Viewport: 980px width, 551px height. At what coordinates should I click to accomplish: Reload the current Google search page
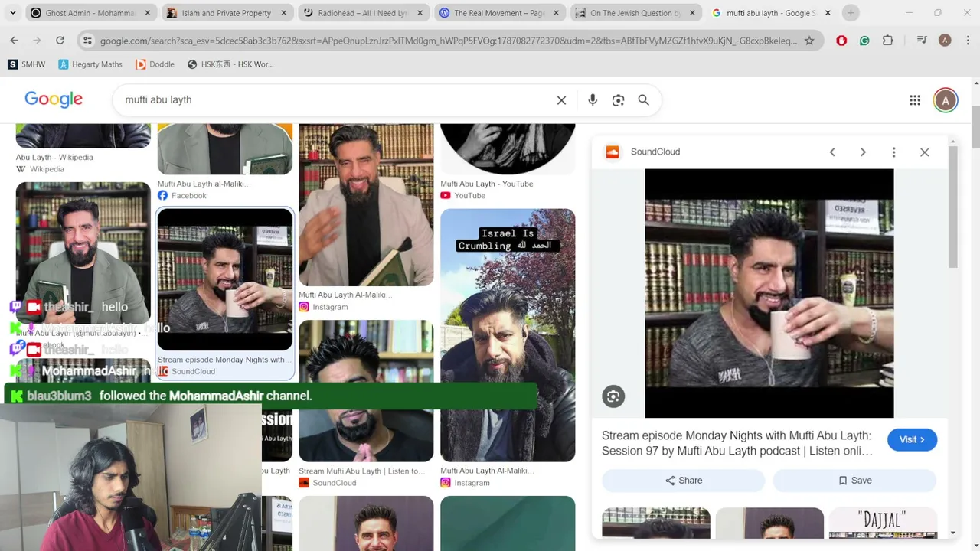(x=60, y=41)
